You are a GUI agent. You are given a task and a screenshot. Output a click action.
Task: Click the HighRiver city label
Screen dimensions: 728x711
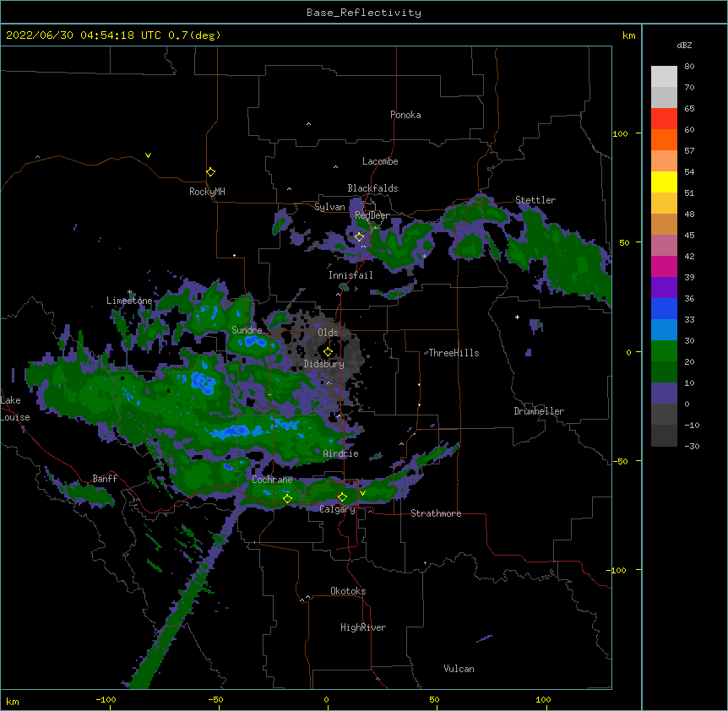click(363, 627)
